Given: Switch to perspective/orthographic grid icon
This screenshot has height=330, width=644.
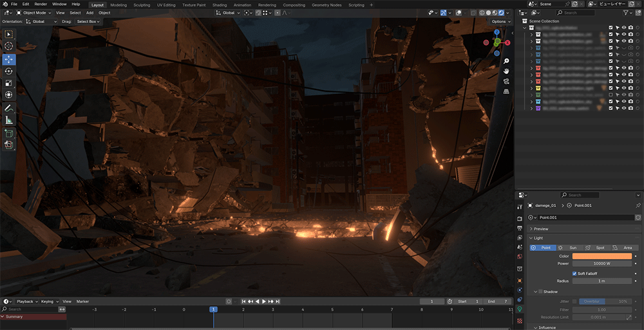Looking at the screenshot, I should point(507,91).
